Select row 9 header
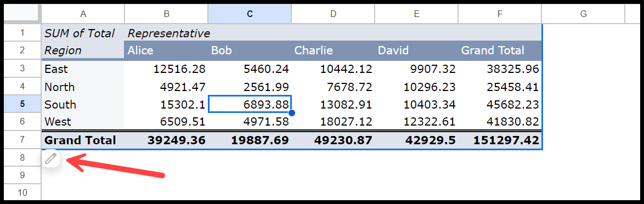Image resolution: width=644 pixels, height=204 pixels. (22, 175)
